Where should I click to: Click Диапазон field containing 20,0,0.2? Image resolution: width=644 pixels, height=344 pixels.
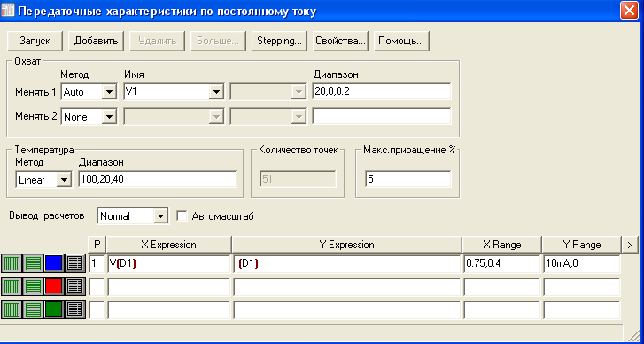click(x=382, y=91)
